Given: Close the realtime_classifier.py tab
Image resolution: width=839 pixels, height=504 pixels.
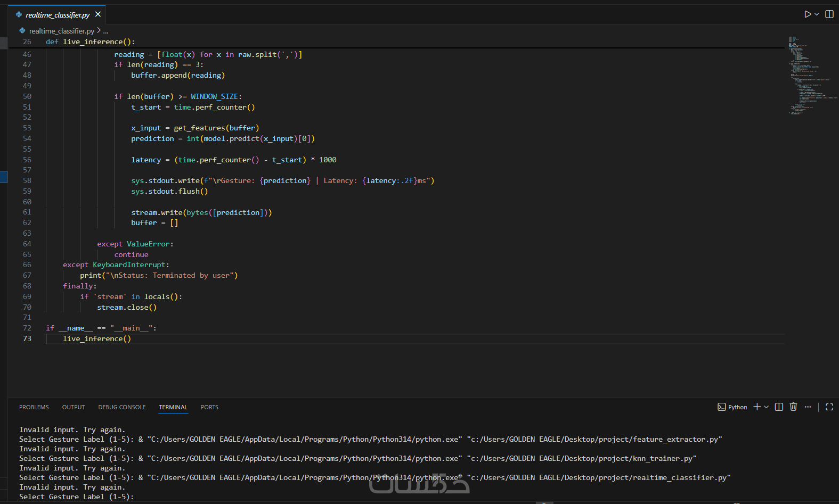Looking at the screenshot, I should 98,14.
